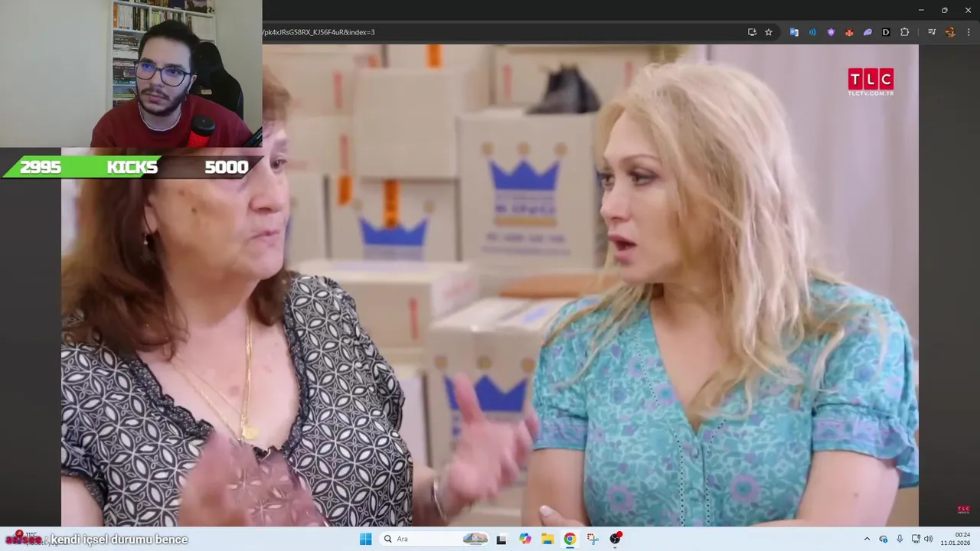The height and width of the screenshot is (551, 980).
Task: Click the install app icon in address bar
Action: [752, 32]
